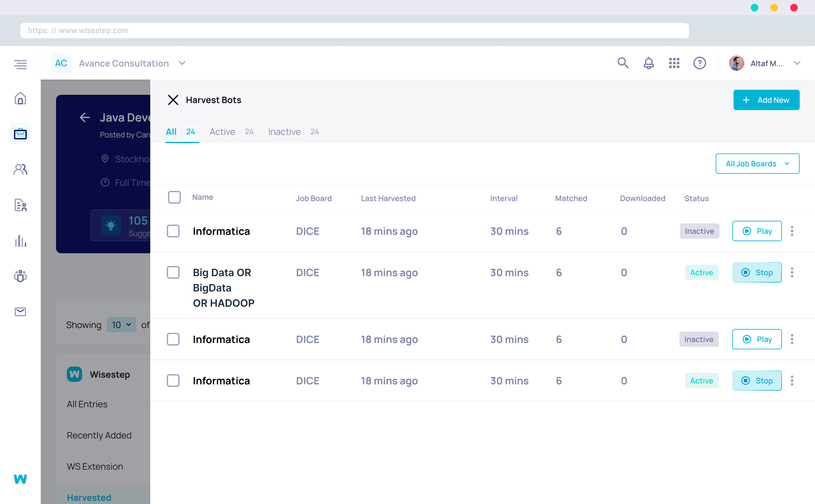The height and width of the screenshot is (504, 815).
Task: Open the analytics bar chart icon in the sidebar
Action: click(x=20, y=241)
